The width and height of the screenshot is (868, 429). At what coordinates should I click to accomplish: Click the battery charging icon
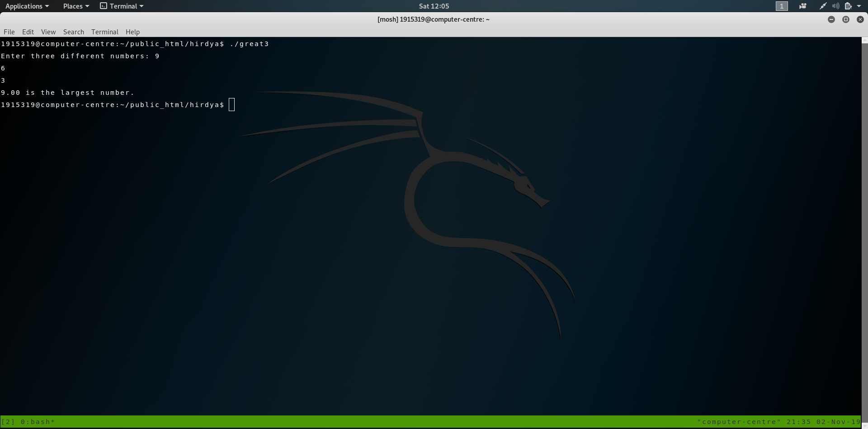[848, 6]
